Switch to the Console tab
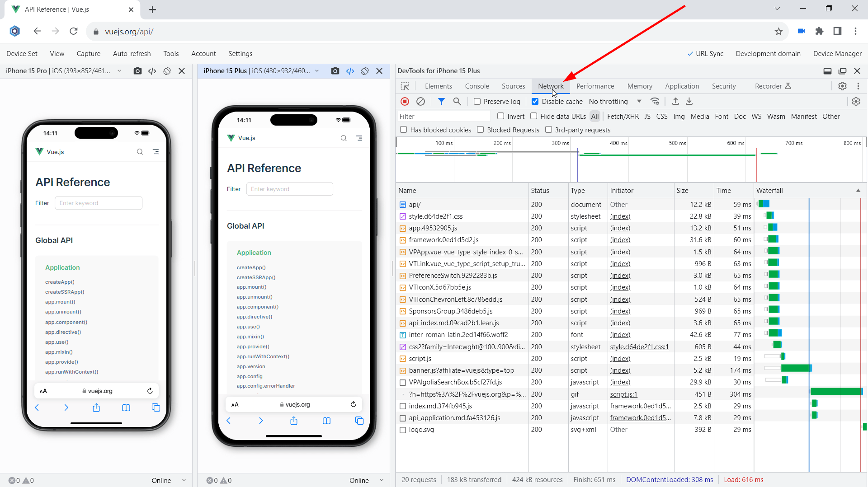Viewport: 868px width, 487px height. point(477,86)
